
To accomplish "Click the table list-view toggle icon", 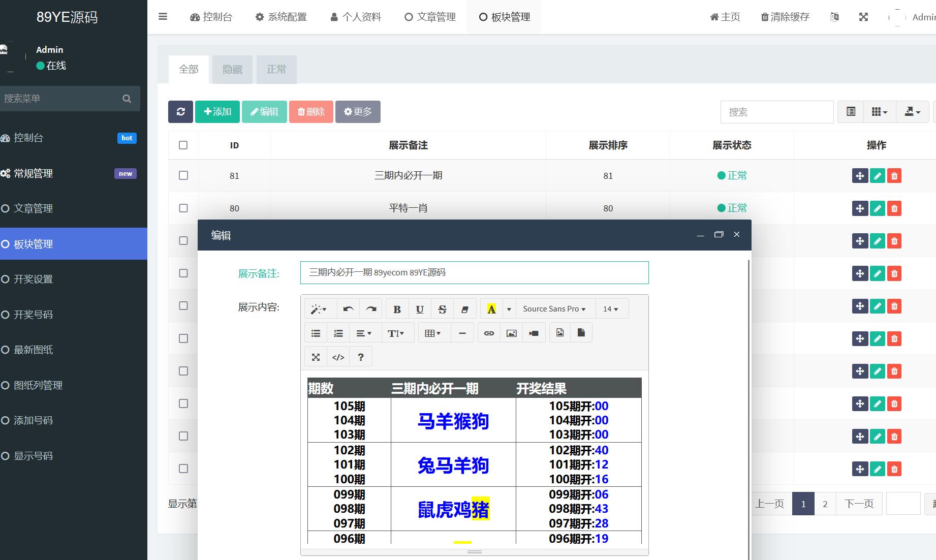I will click(851, 112).
